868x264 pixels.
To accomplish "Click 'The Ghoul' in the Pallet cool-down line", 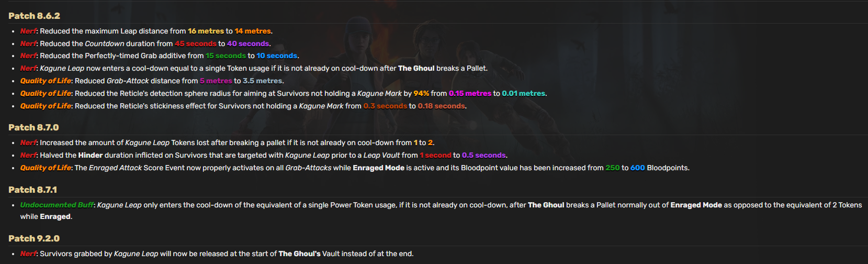I will [416, 68].
